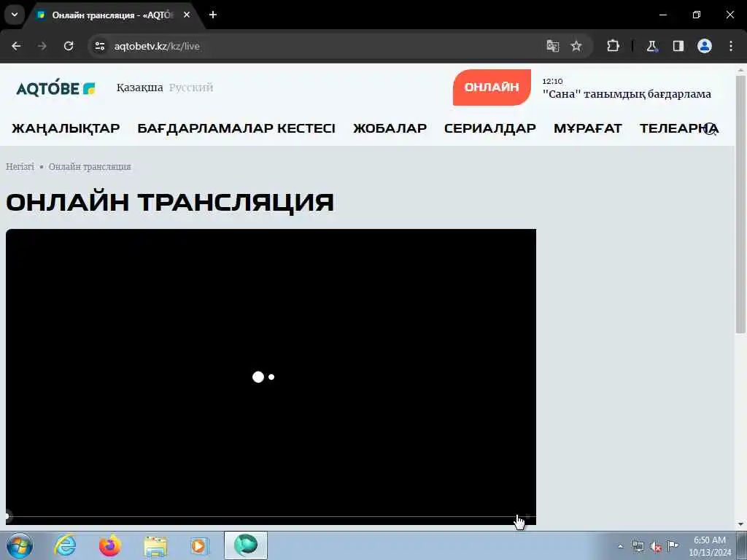Viewport: 747px width, 560px height.
Task: Click the translate page icon
Action: tap(553, 46)
